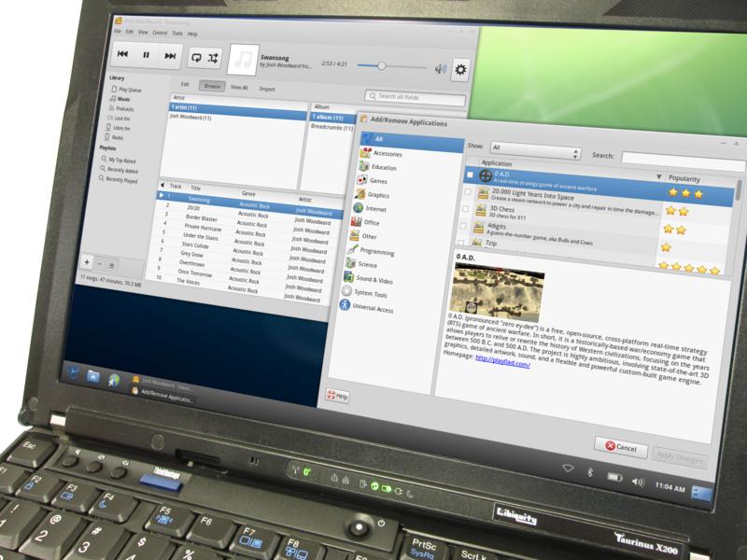Open the Help menu in Rhythmbox
747x560 pixels.
192,34
